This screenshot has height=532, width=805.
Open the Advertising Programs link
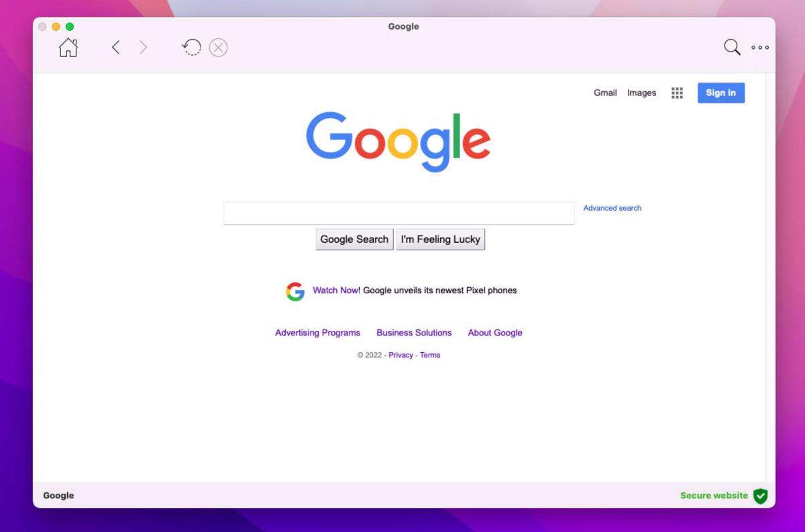click(x=318, y=333)
